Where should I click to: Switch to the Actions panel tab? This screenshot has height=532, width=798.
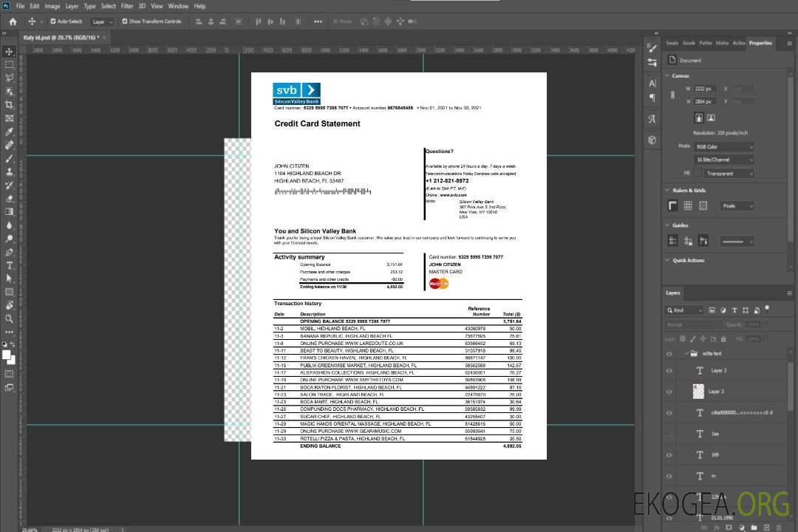click(x=738, y=43)
